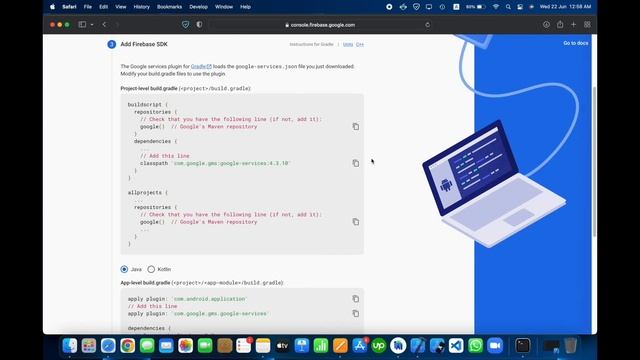640x360 pixels.
Task: Show Safari downloads
Action: click(x=546, y=24)
